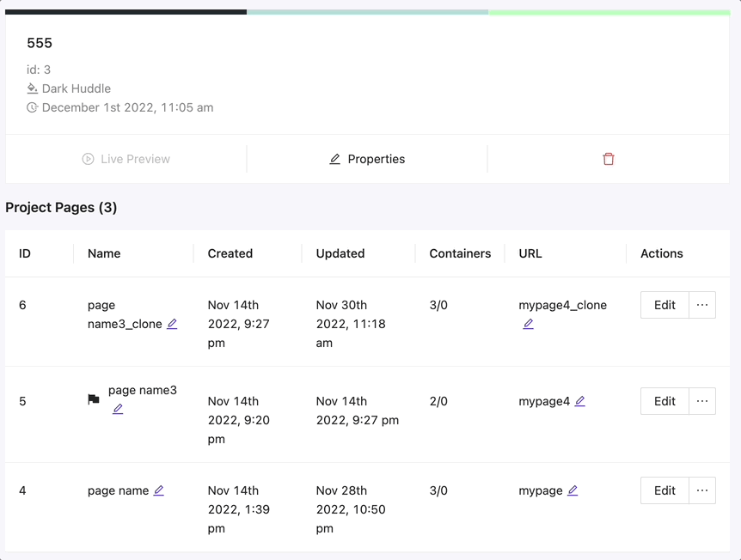Click Edit button for page name3_clone
741x560 pixels.
(664, 305)
